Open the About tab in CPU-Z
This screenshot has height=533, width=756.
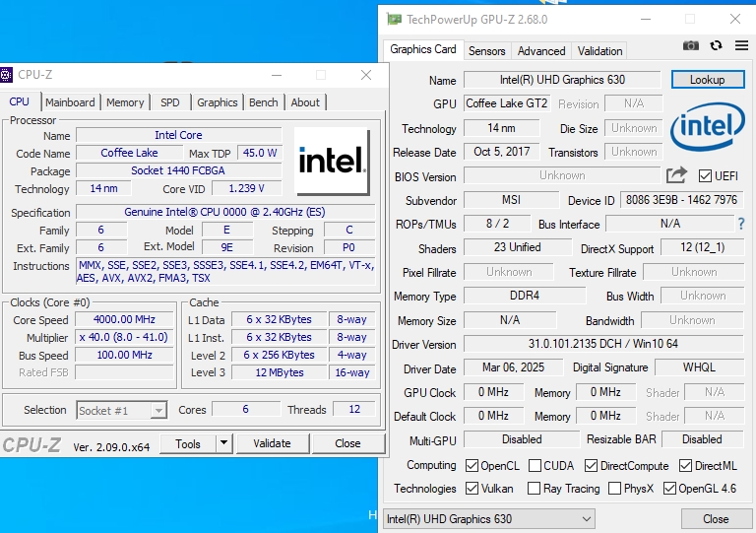[305, 102]
